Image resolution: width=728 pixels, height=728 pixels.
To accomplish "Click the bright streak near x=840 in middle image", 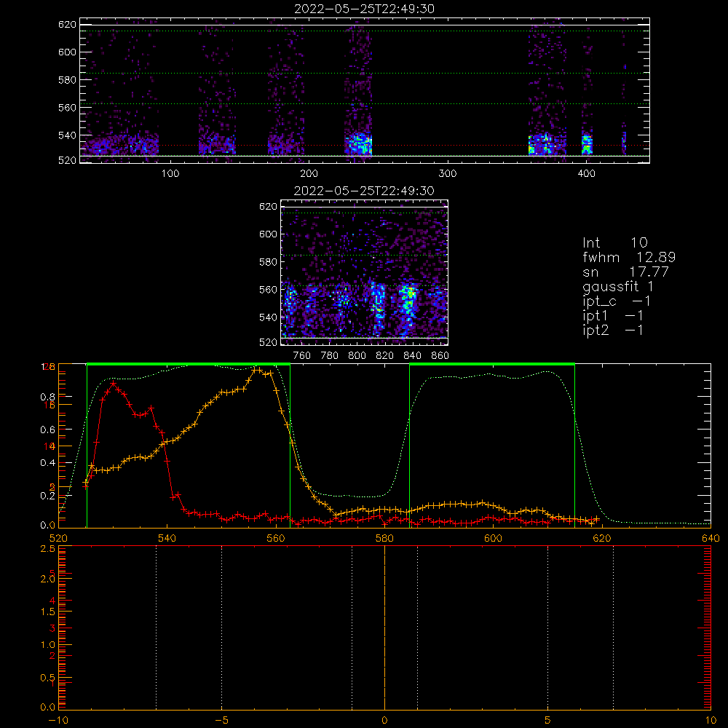I will [408, 302].
